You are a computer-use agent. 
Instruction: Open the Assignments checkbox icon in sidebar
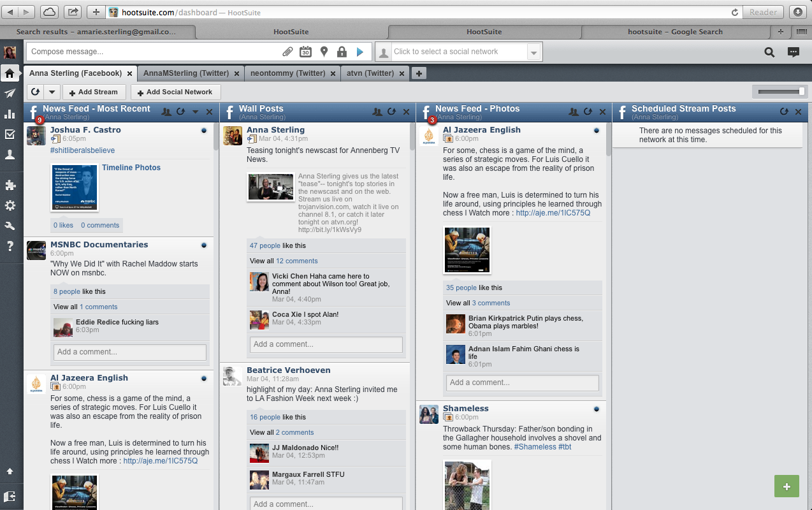click(10, 135)
